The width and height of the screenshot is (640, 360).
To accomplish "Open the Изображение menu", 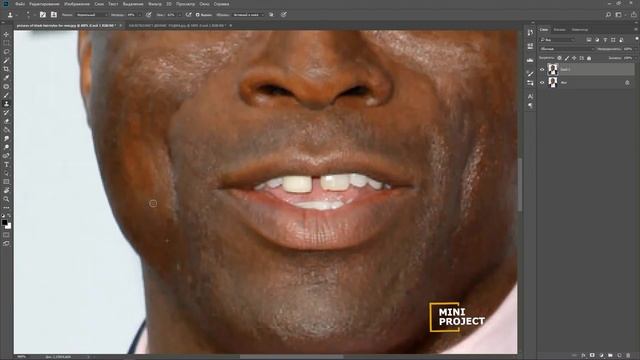I will (x=77, y=4).
